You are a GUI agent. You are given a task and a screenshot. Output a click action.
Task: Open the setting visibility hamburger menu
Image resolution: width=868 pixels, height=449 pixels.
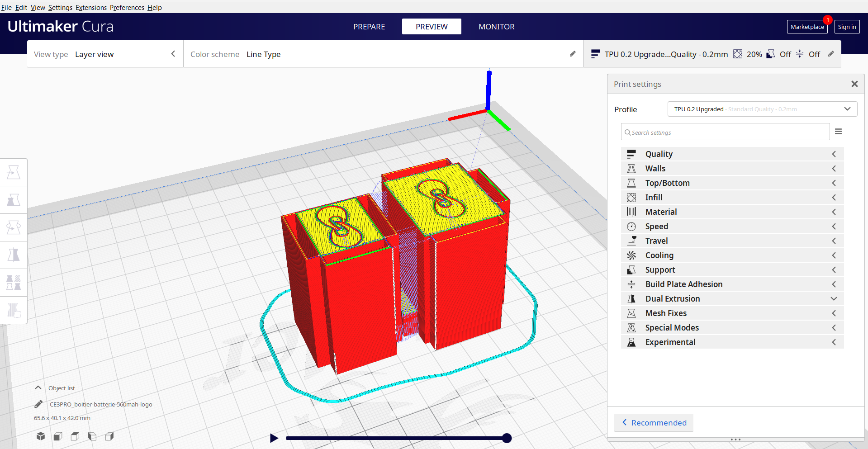[838, 132]
